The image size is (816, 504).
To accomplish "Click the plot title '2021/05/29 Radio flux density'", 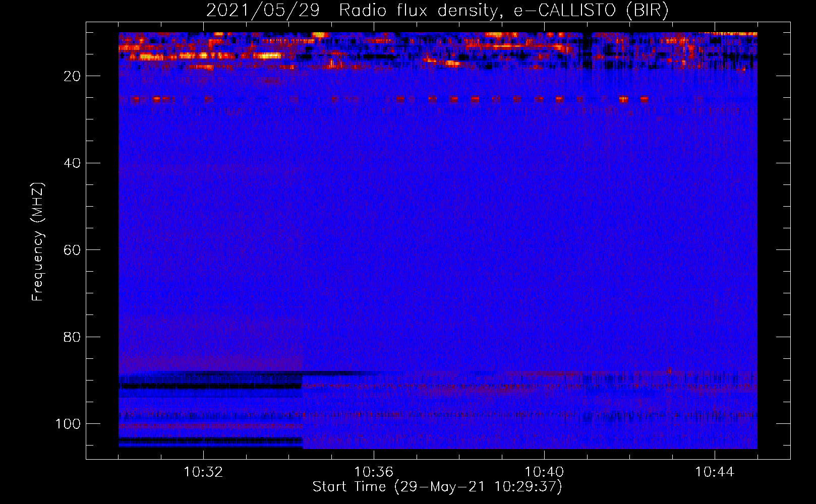I will [x=353, y=11].
